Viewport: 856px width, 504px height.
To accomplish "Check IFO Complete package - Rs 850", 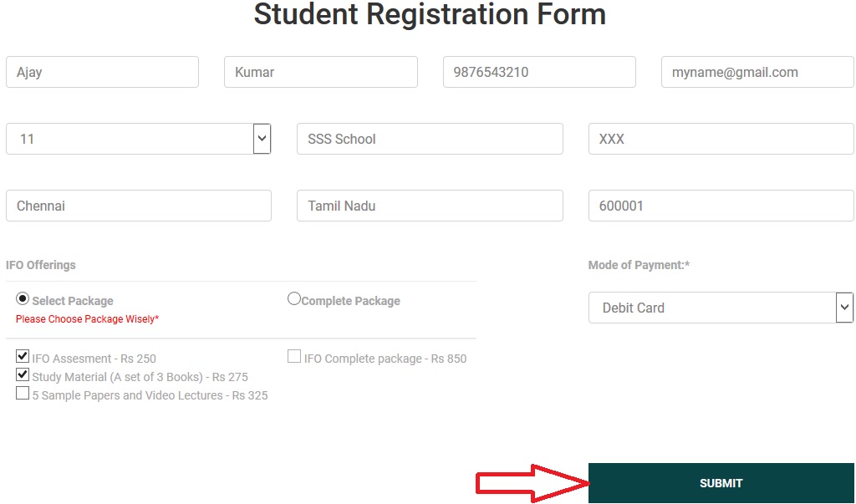I will [x=294, y=357].
